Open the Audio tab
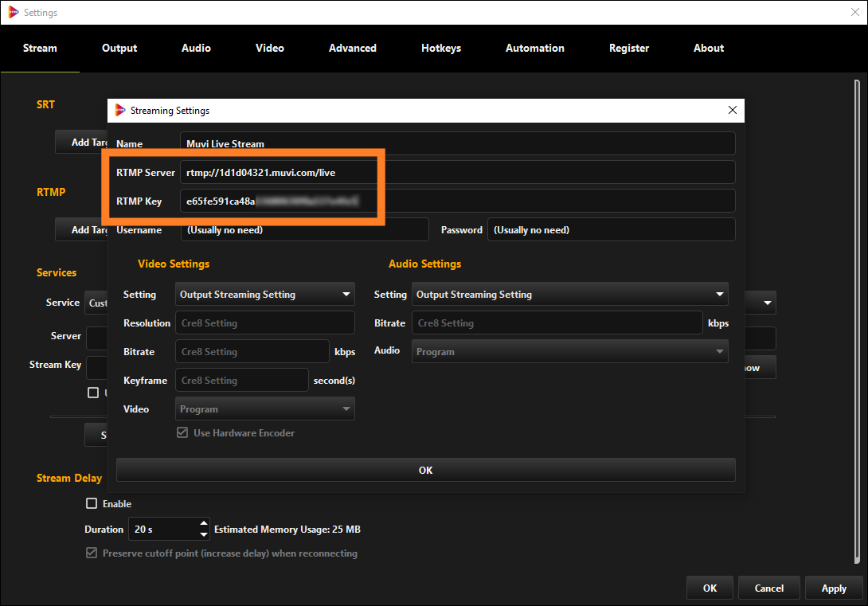The width and height of the screenshot is (868, 606). pyautogui.click(x=196, y=48)
